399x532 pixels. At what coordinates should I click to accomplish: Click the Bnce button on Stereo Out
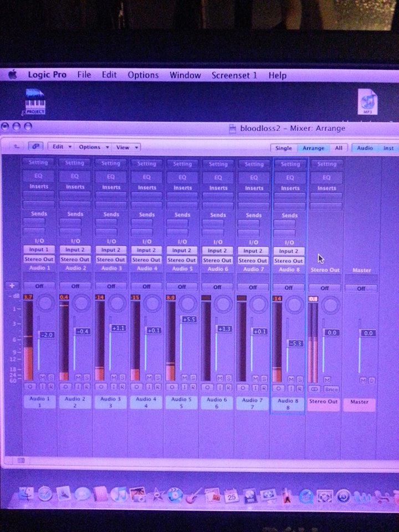tap(331, 389)
